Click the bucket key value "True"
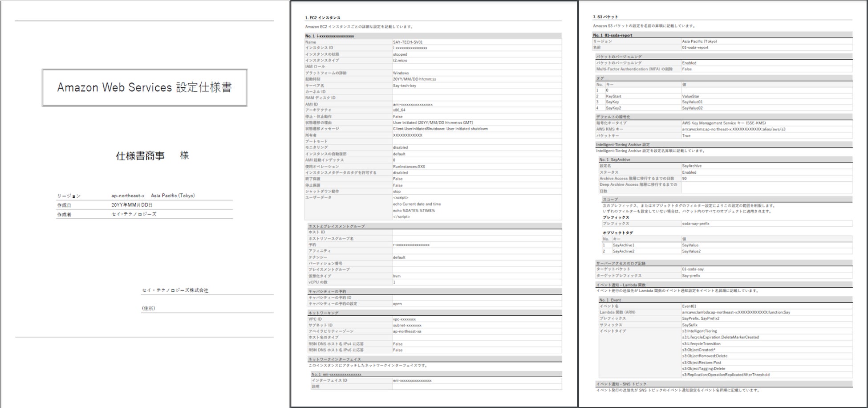The height and width of the screenshot is (408, 868). tap(686, 136)
